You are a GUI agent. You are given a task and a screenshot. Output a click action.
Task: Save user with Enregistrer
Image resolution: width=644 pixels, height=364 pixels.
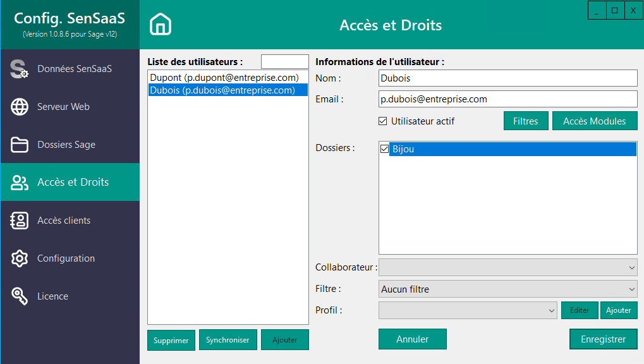604,339
